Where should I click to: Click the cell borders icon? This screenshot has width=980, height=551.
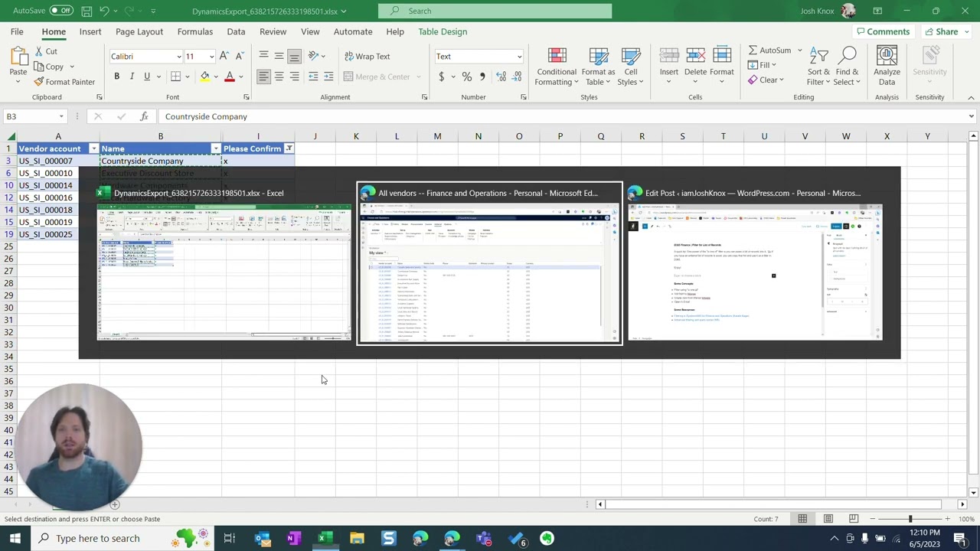tap(175, 77)
